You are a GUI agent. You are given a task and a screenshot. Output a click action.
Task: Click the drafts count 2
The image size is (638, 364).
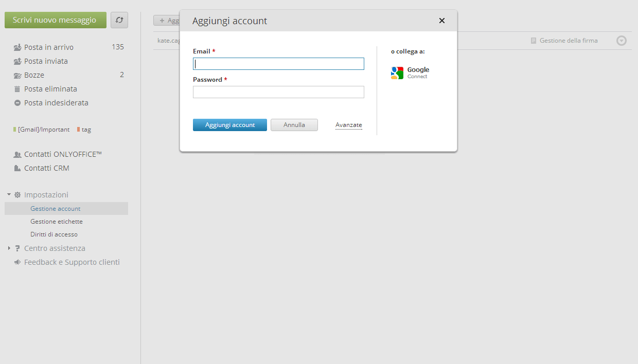tap(122, 75)
